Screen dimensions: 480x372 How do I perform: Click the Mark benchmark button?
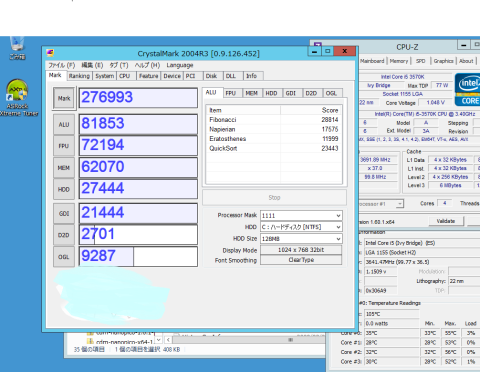pyautogui.click(x=64, y=98)
